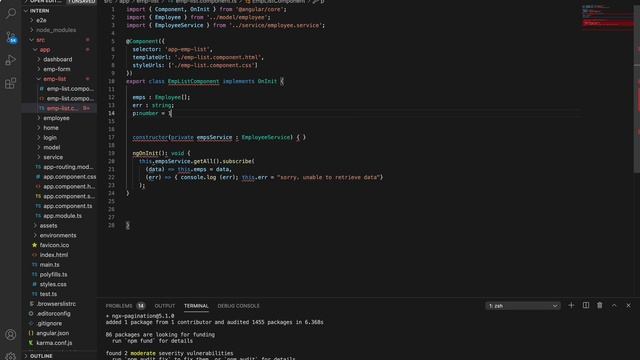640x360 pixels.
Task: Open the Run and Debug view
Action: point(11,60)
